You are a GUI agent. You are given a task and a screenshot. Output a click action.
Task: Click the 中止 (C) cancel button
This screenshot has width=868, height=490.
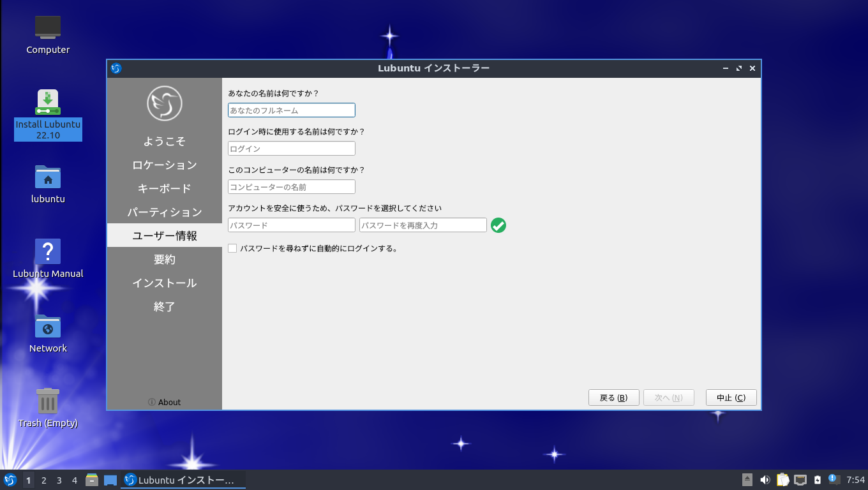pyautogui.click(x=731, y=397)
